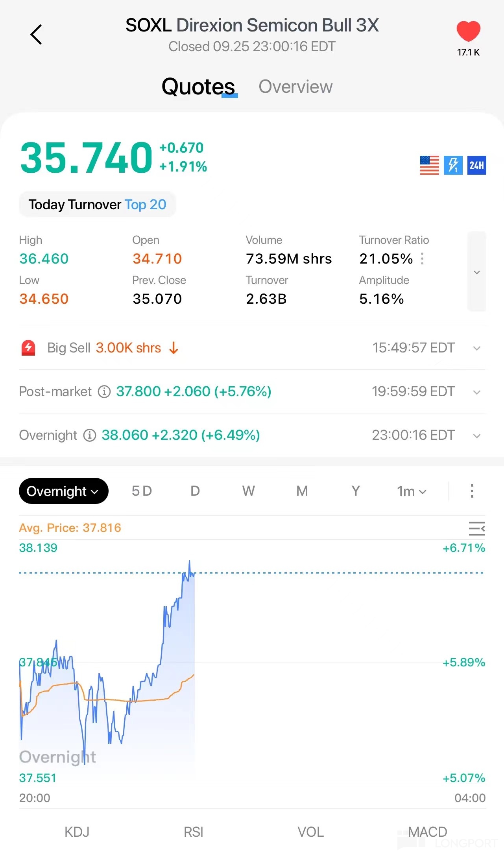Tap the back arrow icon
The image size is (504, 856).
(x=36, y=35)
